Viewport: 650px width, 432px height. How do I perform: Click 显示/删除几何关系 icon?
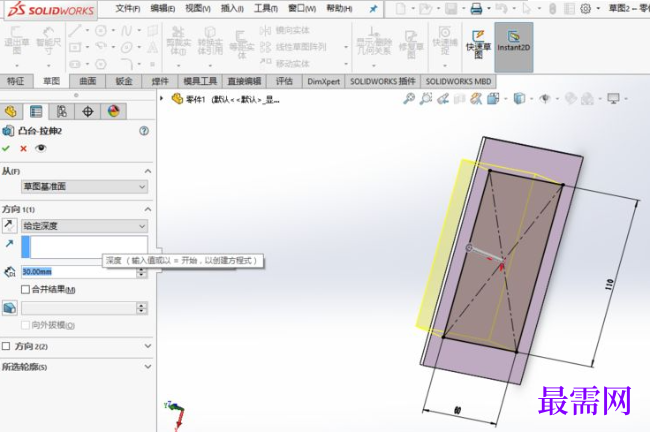374,41
